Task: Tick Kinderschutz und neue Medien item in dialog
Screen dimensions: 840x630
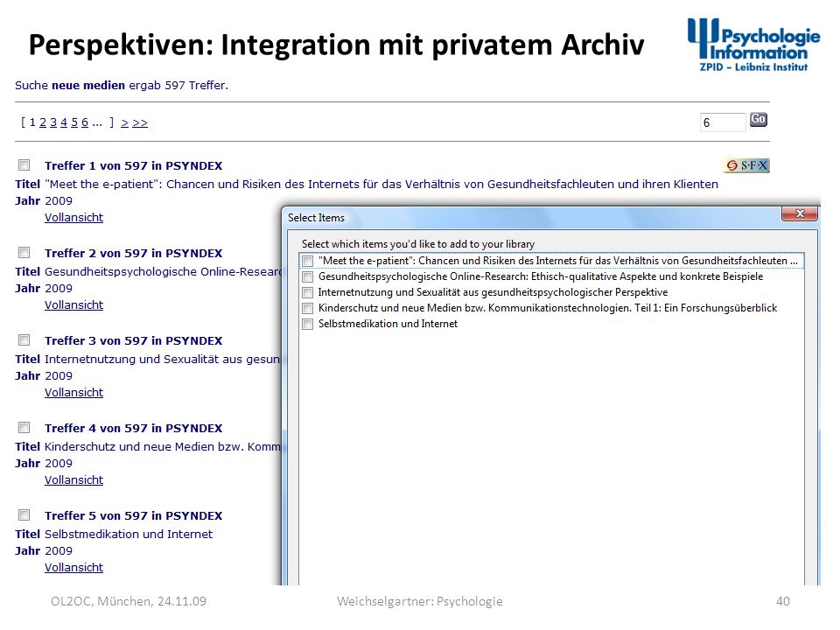Action: coord(307,309)
